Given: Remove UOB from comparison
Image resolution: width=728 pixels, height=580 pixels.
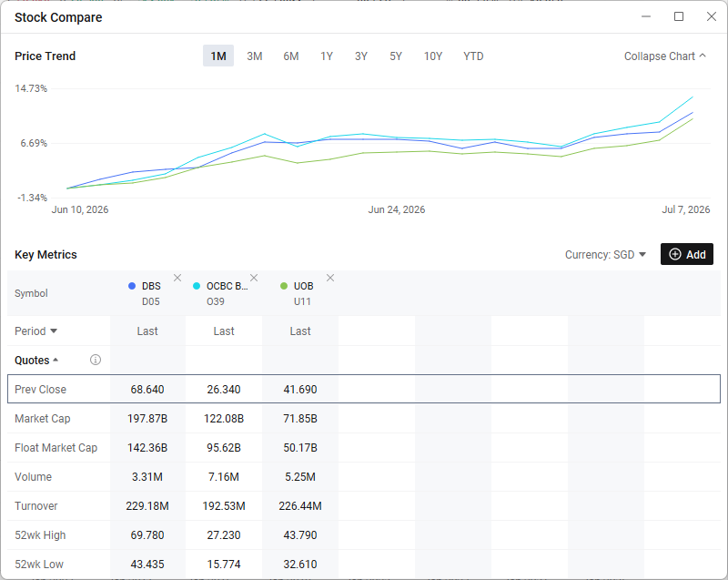Looking at the screenshot, I should pos(330,278).
